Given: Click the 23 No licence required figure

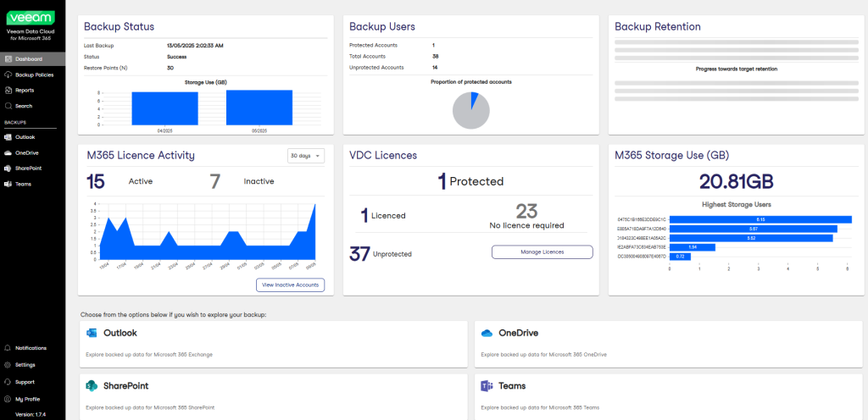Looking at the screenshot, I should coord(526,211).
